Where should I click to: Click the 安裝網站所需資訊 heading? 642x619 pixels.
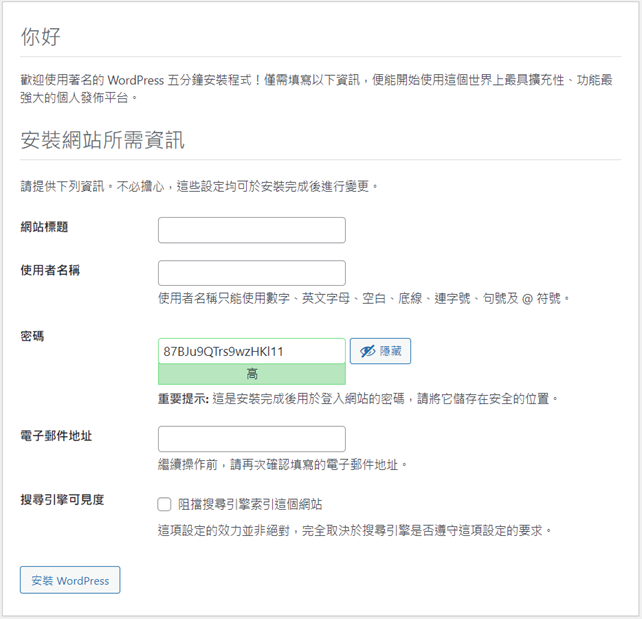(102, 140)
